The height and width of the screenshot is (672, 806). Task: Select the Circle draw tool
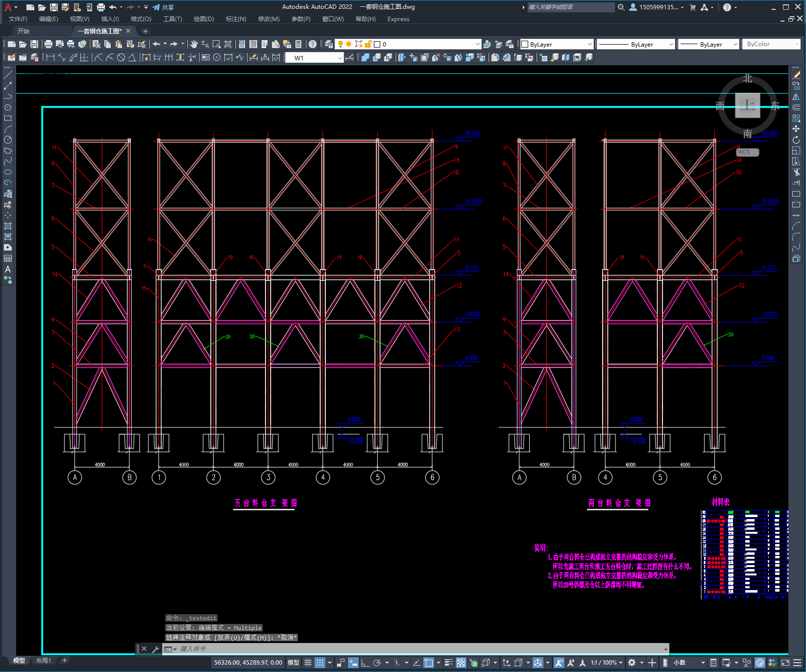[x=8, y=140]
